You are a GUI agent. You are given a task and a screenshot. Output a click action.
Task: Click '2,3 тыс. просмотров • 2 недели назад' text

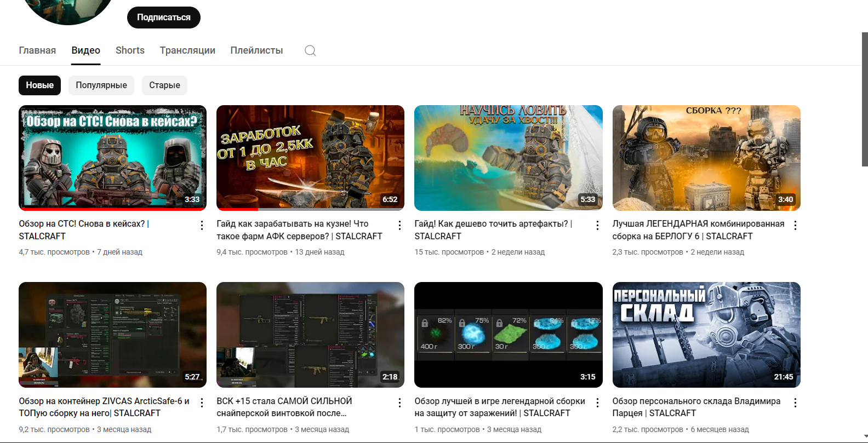point(678,252)
